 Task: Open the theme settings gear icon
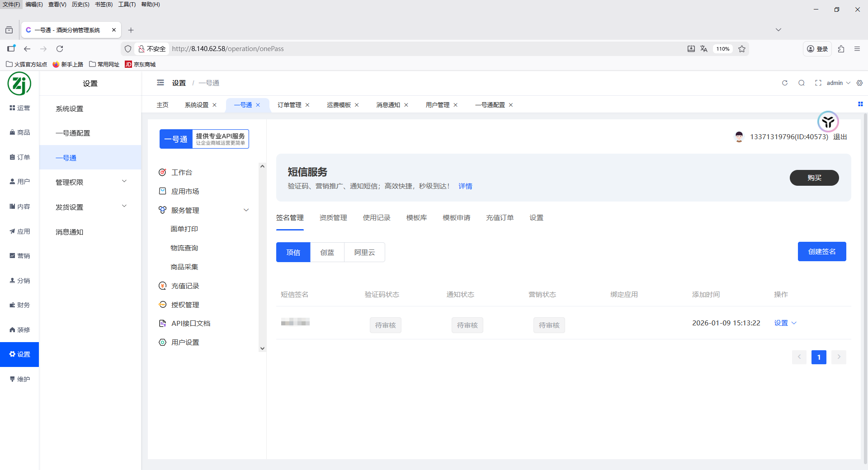tap(859, 83)
